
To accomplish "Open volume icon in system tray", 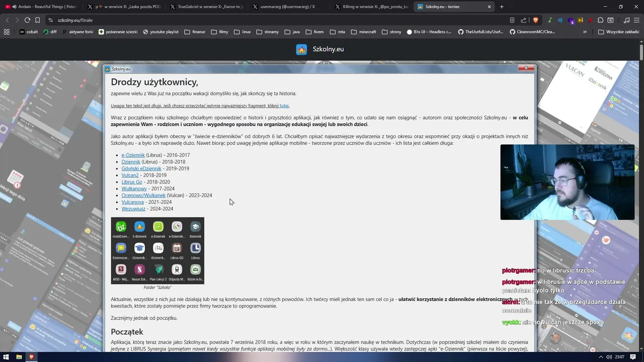I will (x=609, y=357).
